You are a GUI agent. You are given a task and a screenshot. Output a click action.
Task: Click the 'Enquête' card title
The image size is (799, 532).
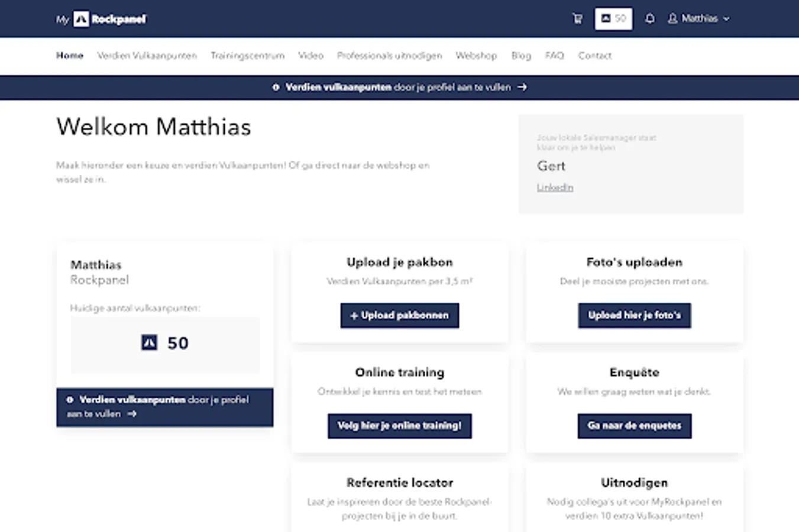tap(635, 372)
